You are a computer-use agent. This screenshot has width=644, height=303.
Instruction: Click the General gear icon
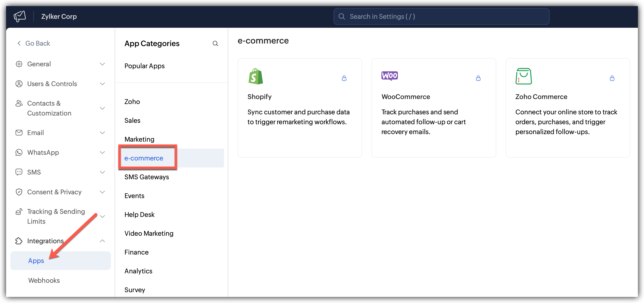tap(19, 64)
